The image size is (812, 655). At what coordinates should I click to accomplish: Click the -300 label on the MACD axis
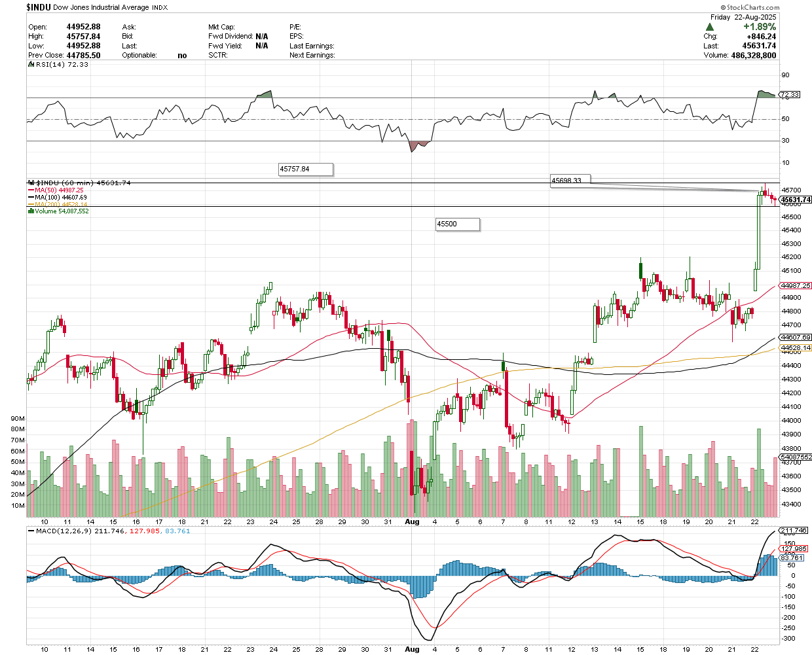tap(788, 638)
